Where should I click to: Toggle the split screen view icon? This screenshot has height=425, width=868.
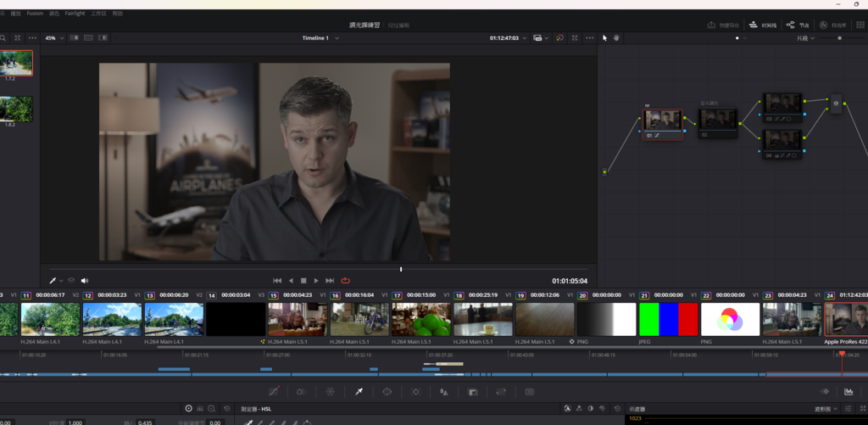click(x=88, y=37)
